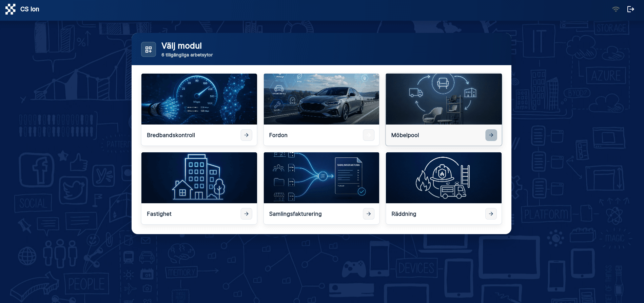
Task: Click the CS Ion logo icon
Action: 11,9
